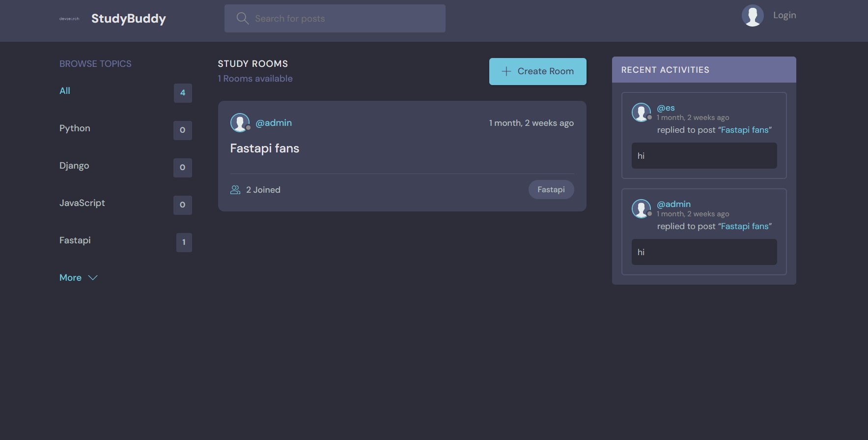
Task: Filter rooms by Django topic
Action: pos(74,166)
